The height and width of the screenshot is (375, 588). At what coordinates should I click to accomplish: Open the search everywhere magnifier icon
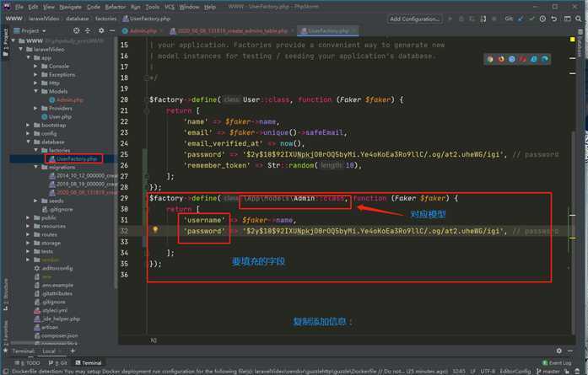[x=579, y=19]
